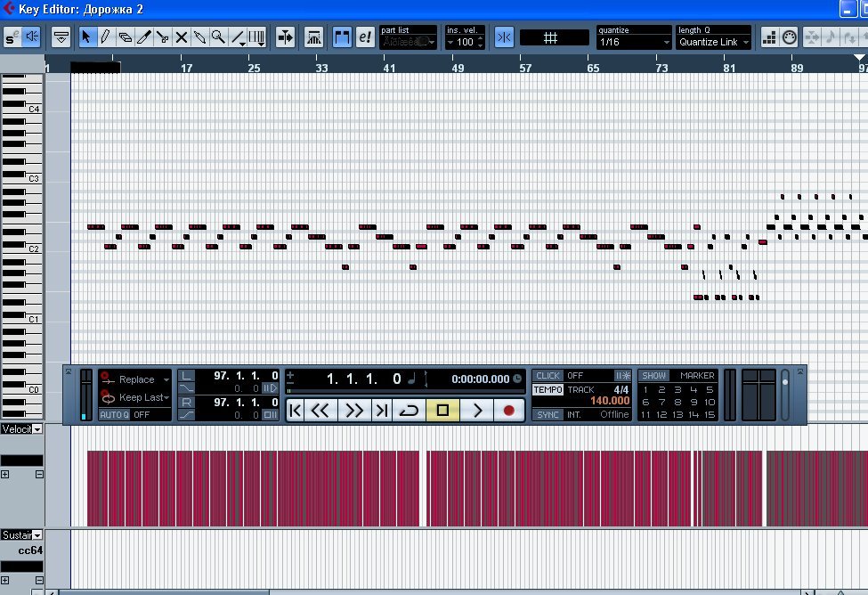The image size is (868, 595).
Task: Select the Object Selection arrow tool
Action: [x=86, y=37]
